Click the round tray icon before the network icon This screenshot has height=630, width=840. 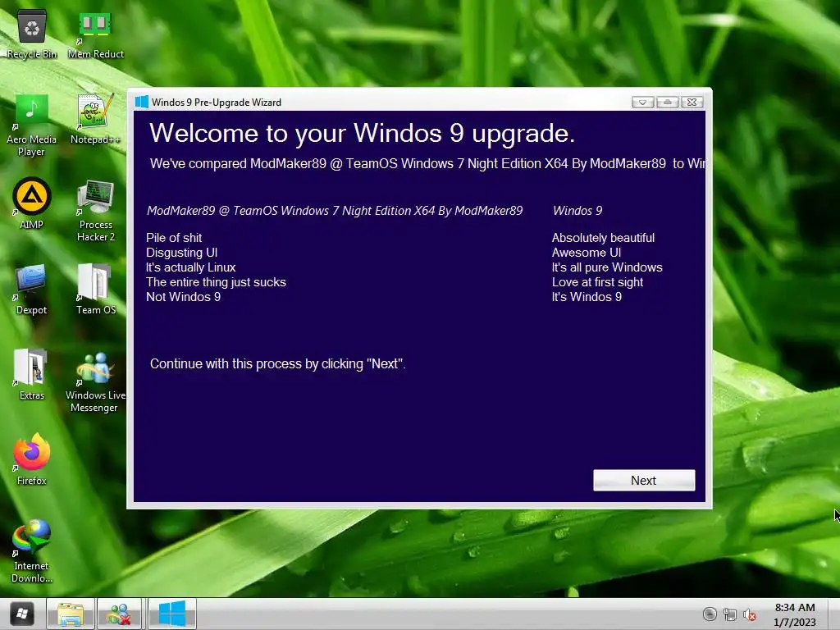pyautogui.click(x=710, y=614)
